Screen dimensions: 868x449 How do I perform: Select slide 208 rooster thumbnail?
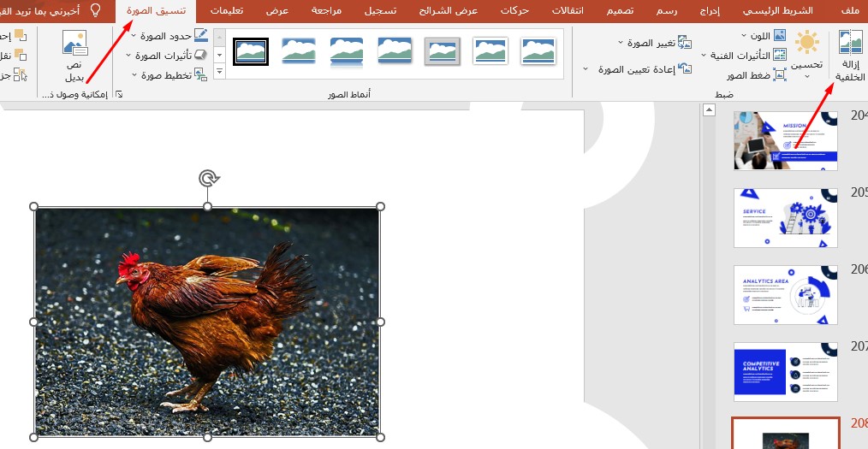pos(786,434)
